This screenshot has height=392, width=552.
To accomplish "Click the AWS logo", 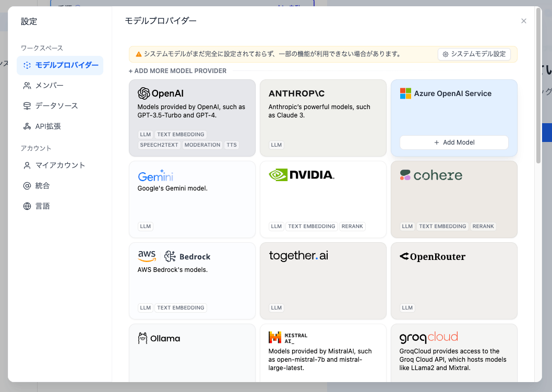I will [x=147, y=256].
